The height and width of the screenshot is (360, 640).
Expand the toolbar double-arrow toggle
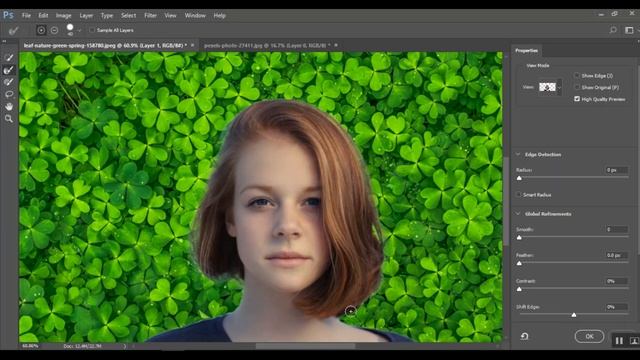click(4, 41)
